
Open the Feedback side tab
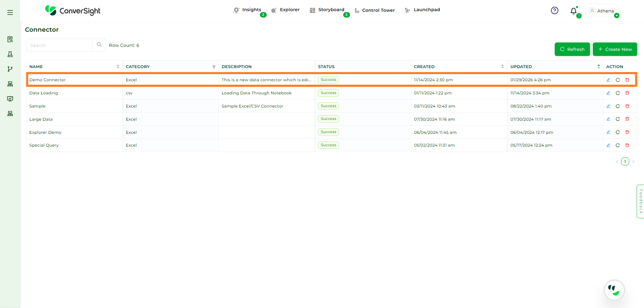pyautogui.click(x=640, y=201)
